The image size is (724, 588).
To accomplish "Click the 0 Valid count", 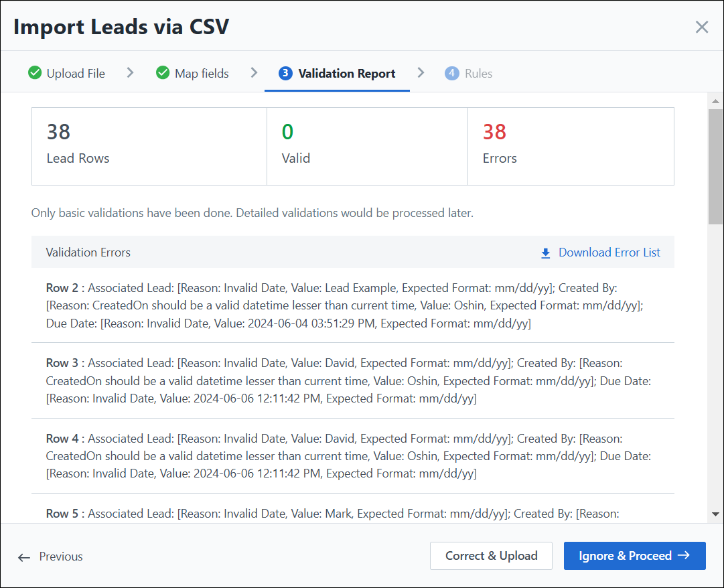I will (x=287, y=132).
